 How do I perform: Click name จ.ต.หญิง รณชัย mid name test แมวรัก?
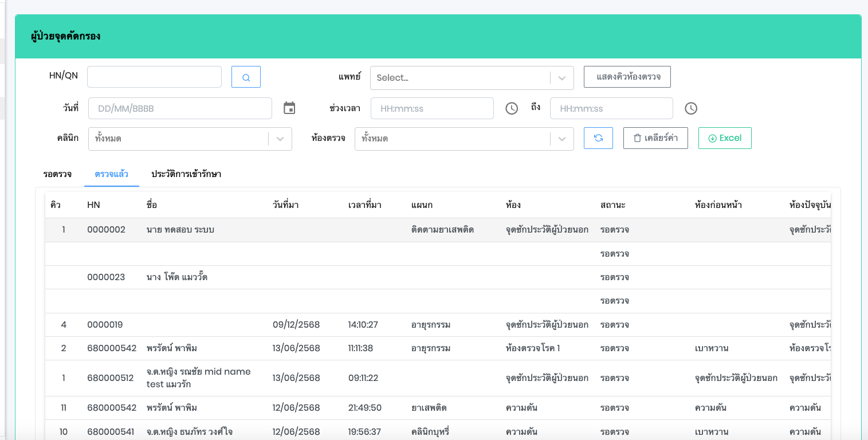(x=199, y=378)
